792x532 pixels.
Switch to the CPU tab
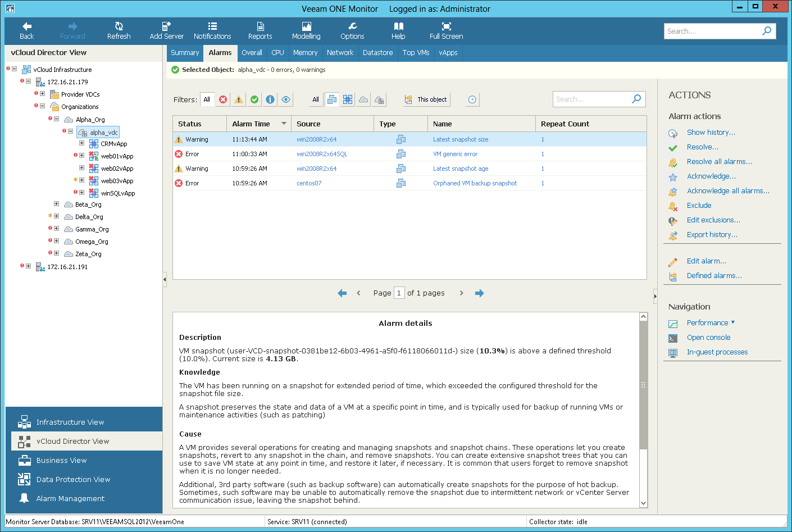pyautogui.click(x=277, y=53)
